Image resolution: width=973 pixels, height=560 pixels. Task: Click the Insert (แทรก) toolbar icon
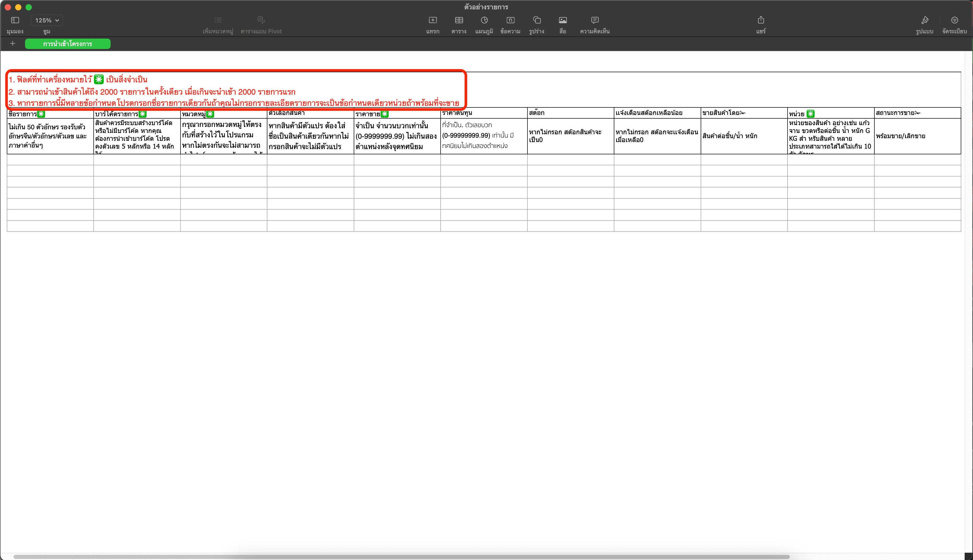(433, 20)
